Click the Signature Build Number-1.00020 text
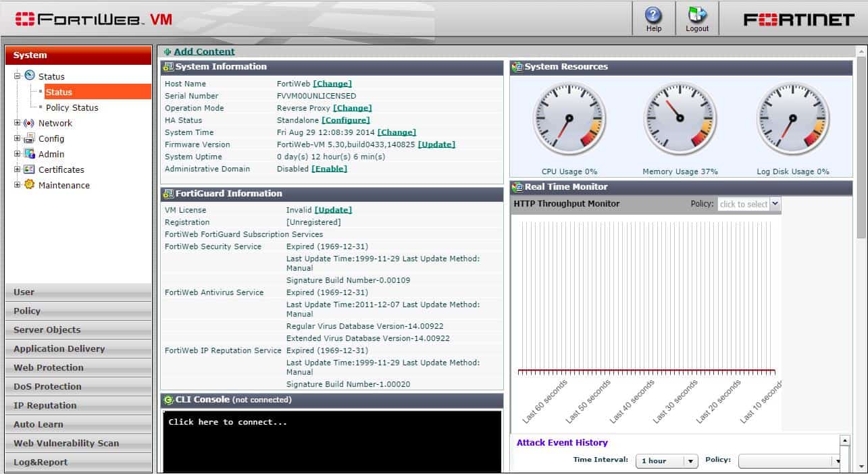This screenshot has height=474, width=868. click(x=348, y=384)
